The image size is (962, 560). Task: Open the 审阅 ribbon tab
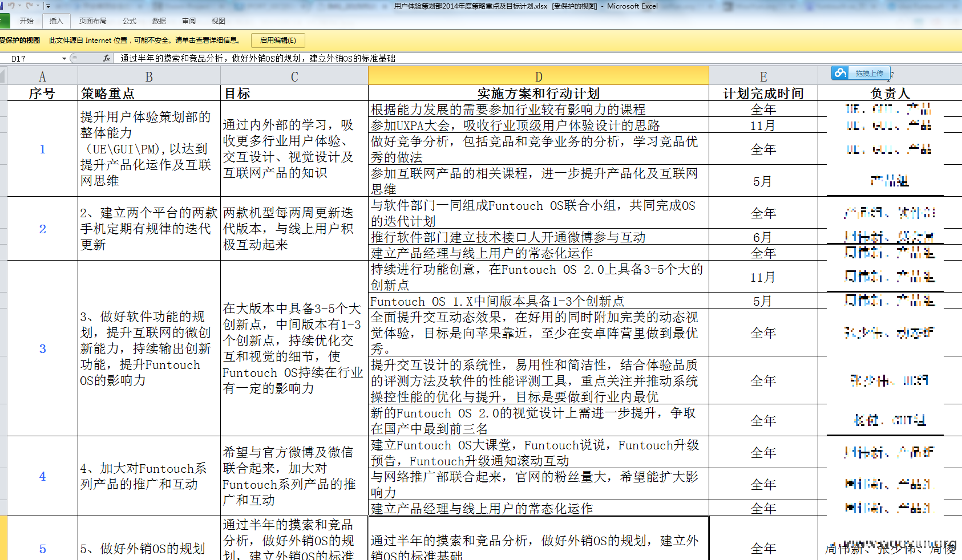189,21
